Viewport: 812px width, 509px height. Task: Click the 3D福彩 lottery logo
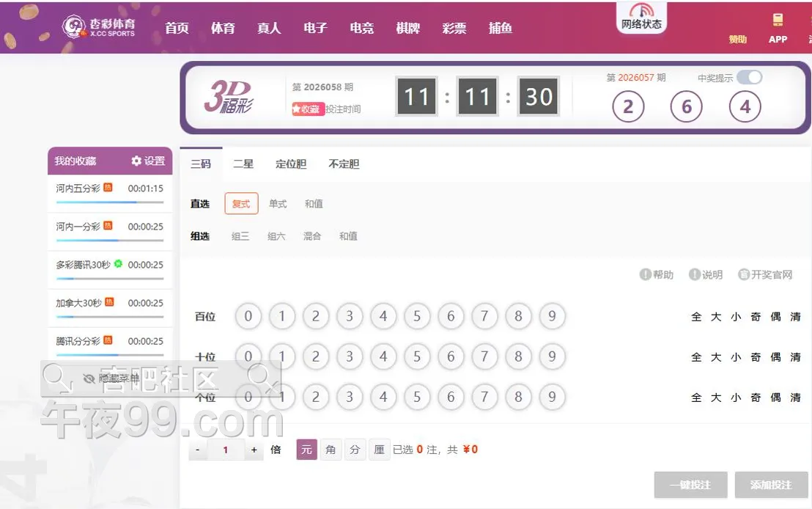229,96
